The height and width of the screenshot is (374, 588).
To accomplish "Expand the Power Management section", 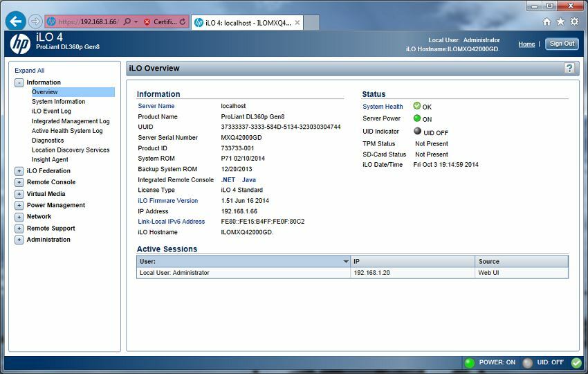I will point(19,206).
